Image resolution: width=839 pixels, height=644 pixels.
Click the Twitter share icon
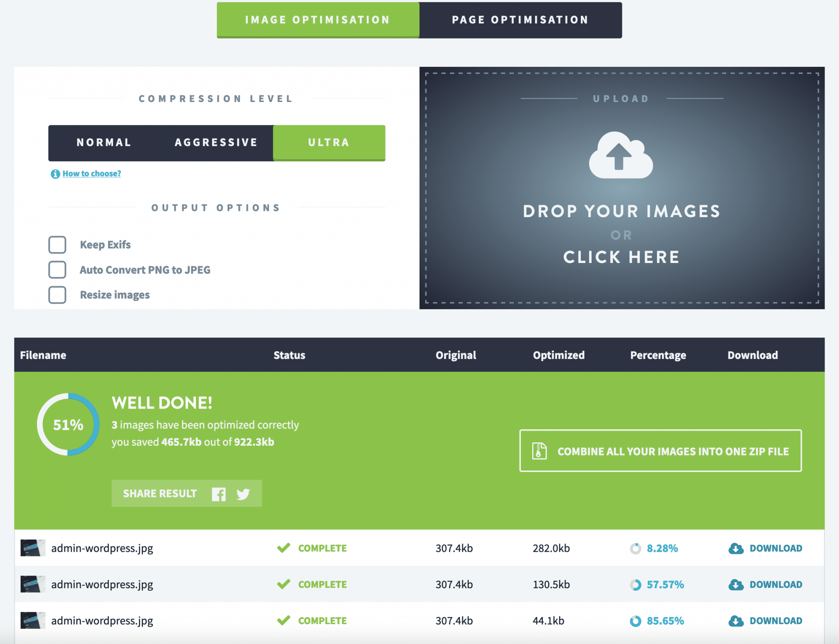click(243, 494)
